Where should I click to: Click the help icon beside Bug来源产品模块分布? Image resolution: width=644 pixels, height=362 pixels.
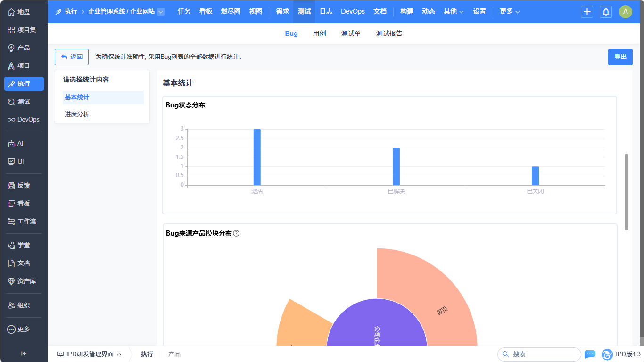coord(236,233)
